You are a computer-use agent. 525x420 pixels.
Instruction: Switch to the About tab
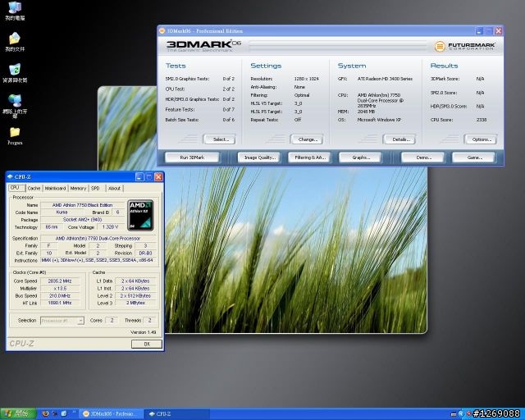pos(114,189)
